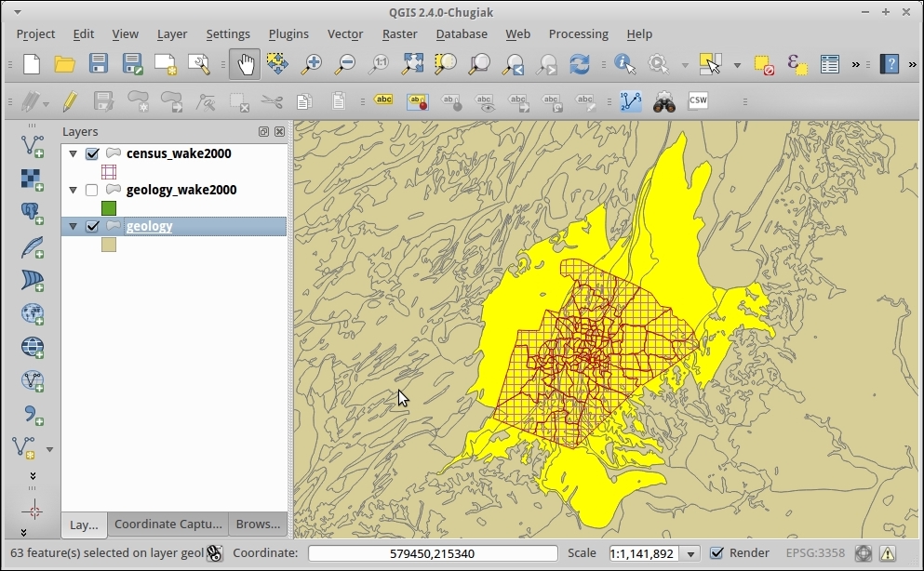
Task: Enable the geology_wake2000 layer checkbox
Action: 92,191
